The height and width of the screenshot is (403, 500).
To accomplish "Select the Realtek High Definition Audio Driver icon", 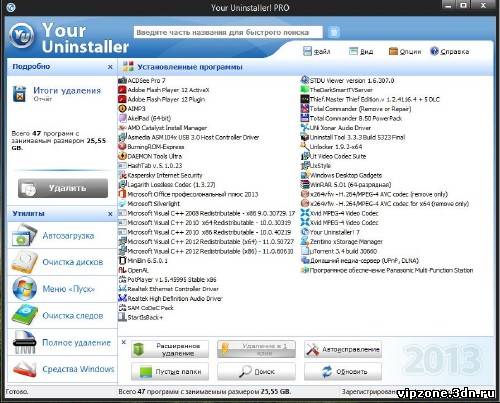I will pyautogui.click(x=123, y=298).
